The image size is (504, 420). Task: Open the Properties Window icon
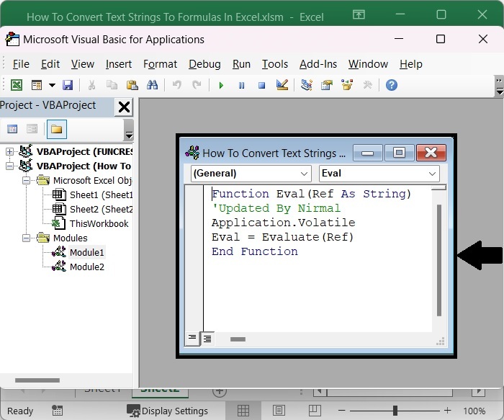click(327, 85)
